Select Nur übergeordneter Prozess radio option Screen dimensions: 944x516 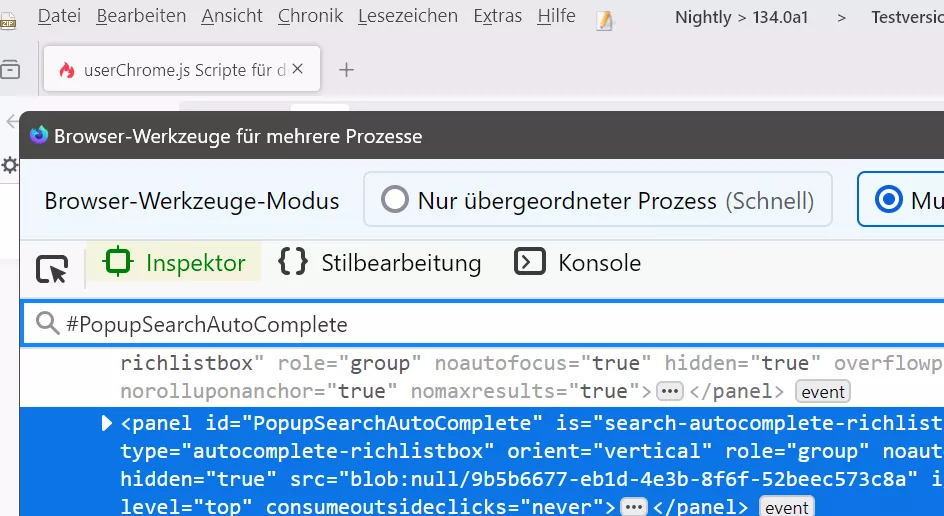tap(396, 200)
